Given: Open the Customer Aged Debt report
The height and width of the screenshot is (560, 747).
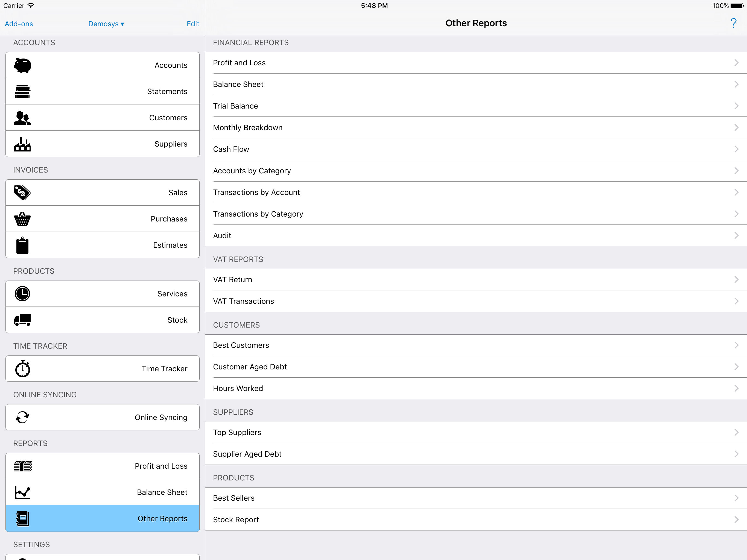Looking at the screenshot, I should tap(250, 367).
